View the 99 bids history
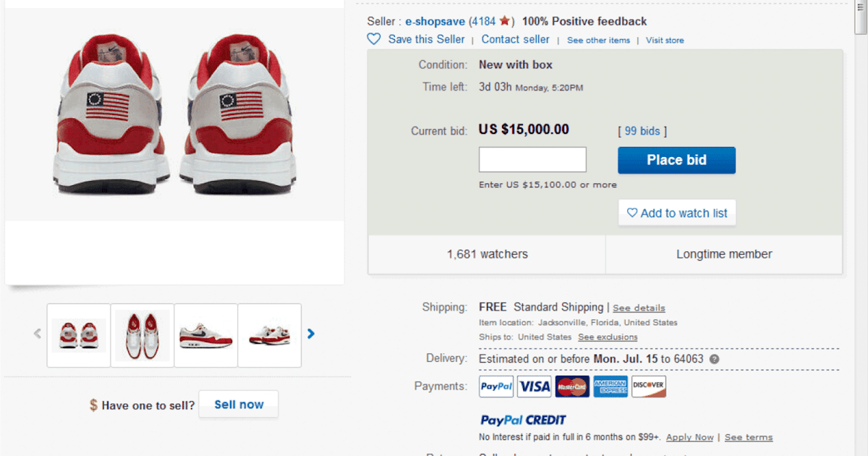This screenshot has width=868, height=456. click(x=641, y=130)
